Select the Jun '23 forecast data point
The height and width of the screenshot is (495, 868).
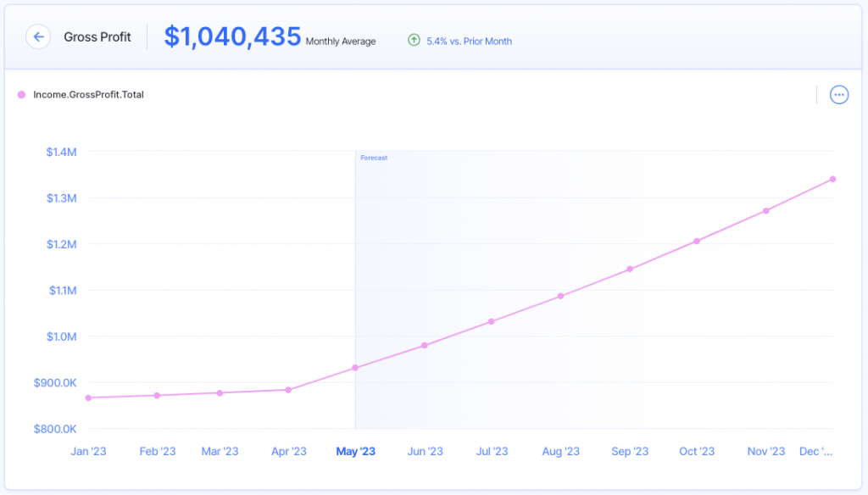(424, 346)
